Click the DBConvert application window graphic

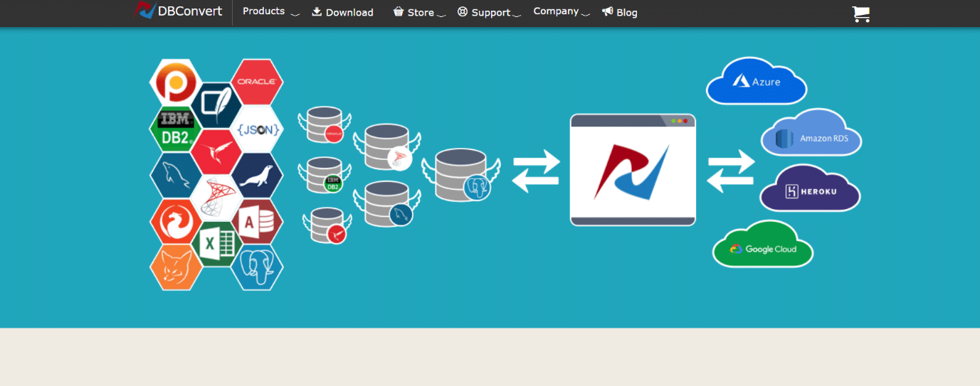coord(633,170)
